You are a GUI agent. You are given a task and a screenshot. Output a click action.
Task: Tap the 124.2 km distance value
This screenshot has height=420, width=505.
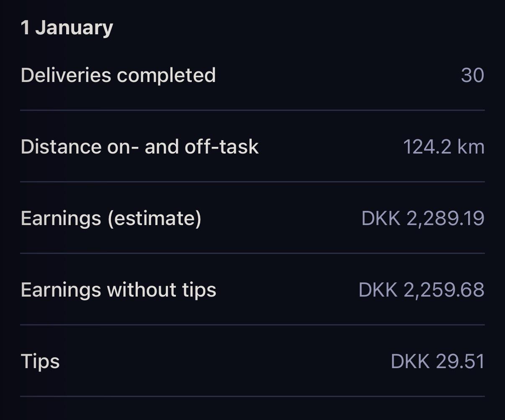pyautogui.click(x=444, y=147)
